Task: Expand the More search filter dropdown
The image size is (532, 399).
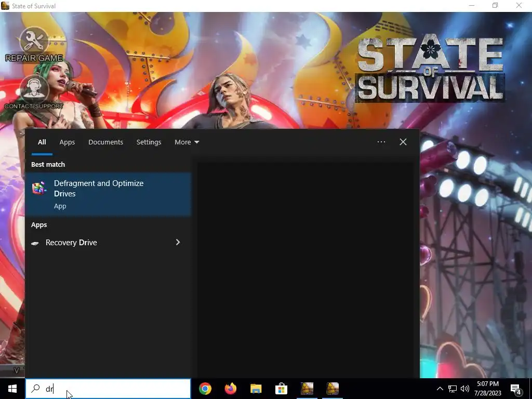Action: [187, 142]
